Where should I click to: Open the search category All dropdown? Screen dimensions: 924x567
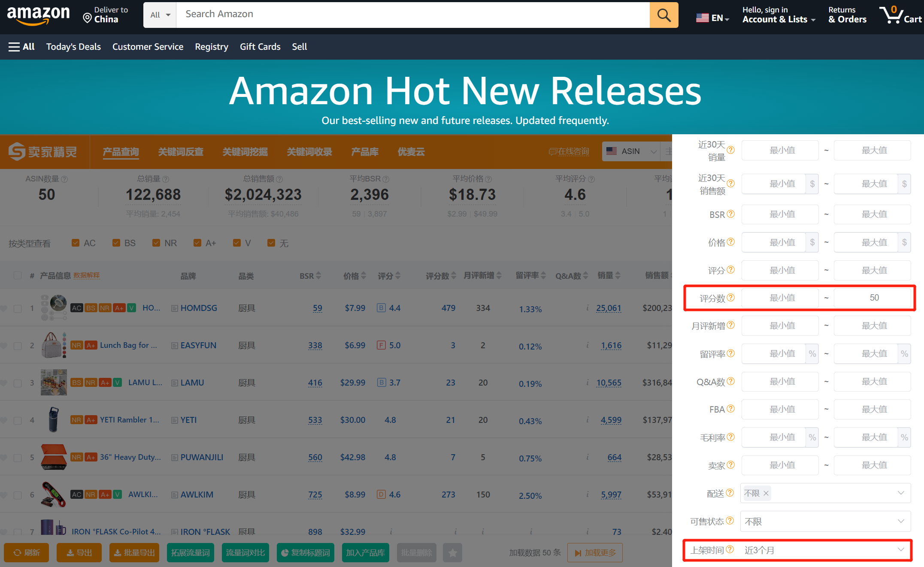point(160,15)
